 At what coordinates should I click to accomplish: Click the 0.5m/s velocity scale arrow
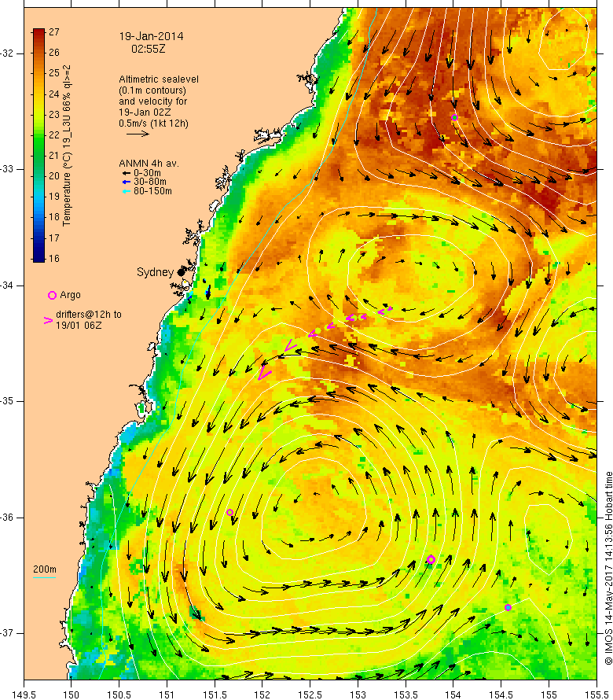tap(138, 133)
